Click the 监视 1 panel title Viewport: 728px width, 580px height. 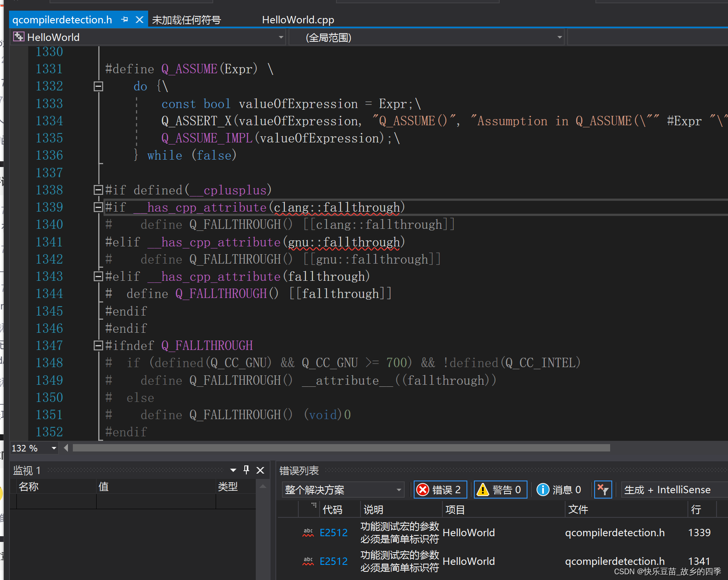[27, 470]
